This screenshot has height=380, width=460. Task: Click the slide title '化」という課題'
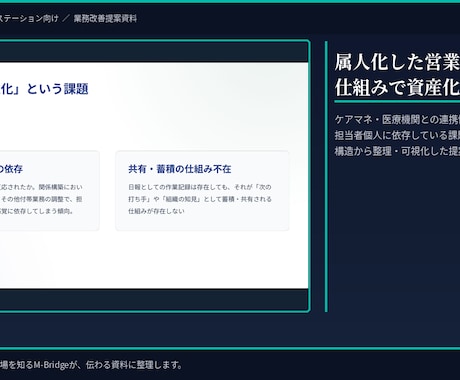[44, 89]
